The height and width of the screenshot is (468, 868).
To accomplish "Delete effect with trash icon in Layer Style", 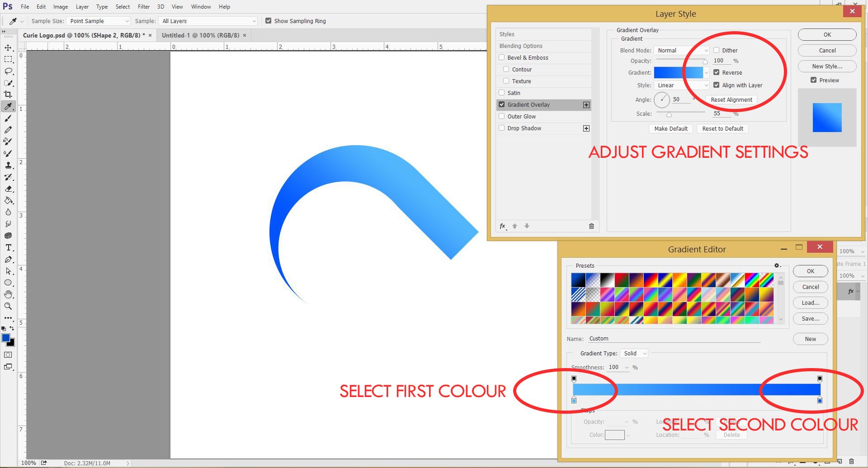I will click(591, 226).
